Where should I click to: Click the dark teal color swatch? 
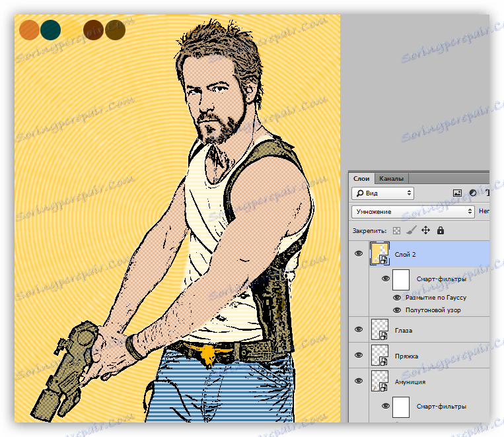tap(50, 30)
